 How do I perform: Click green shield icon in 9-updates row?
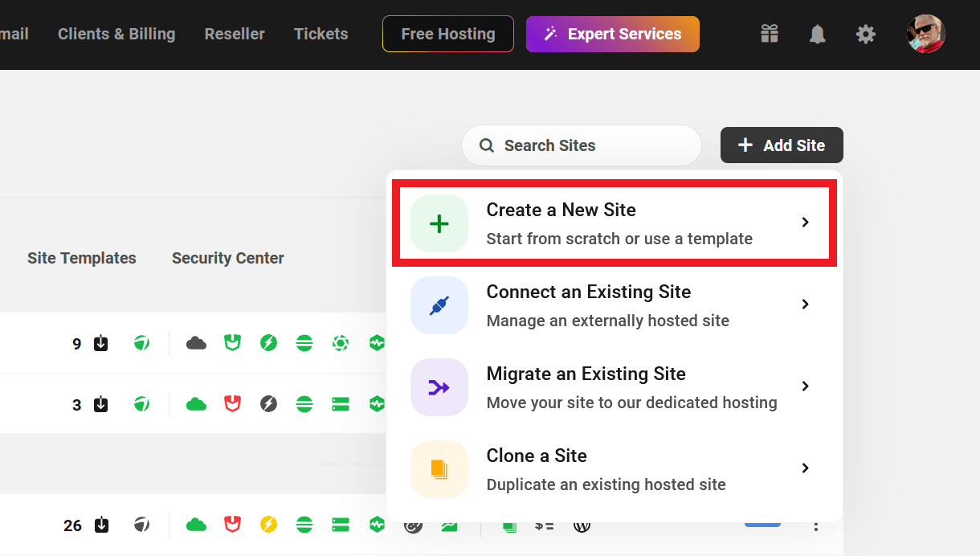(233, 343)
